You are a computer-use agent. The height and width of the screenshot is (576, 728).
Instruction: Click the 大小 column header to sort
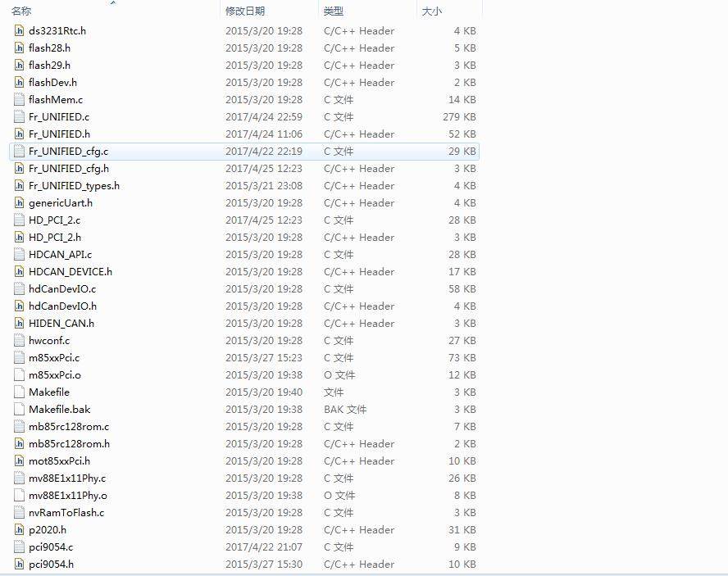click(430, 11)
